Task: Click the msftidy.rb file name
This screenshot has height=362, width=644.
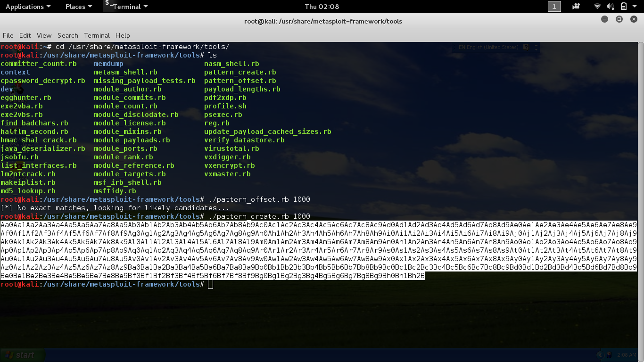Action: 115,191
